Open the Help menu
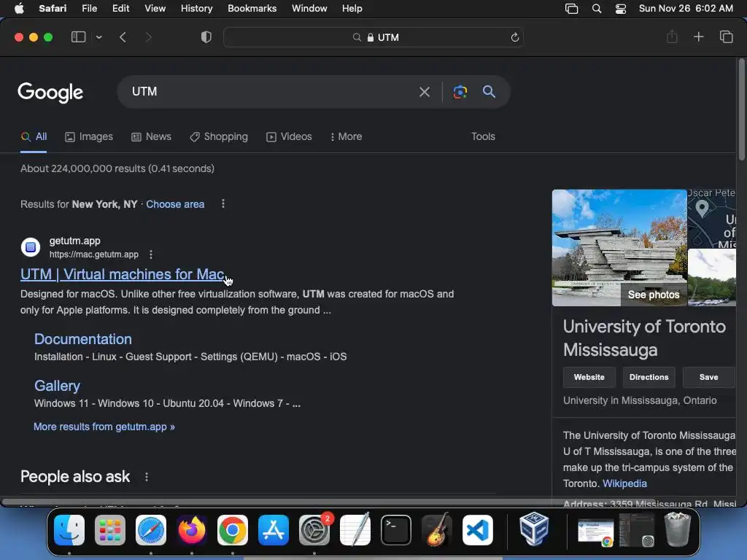 point(352,9)
